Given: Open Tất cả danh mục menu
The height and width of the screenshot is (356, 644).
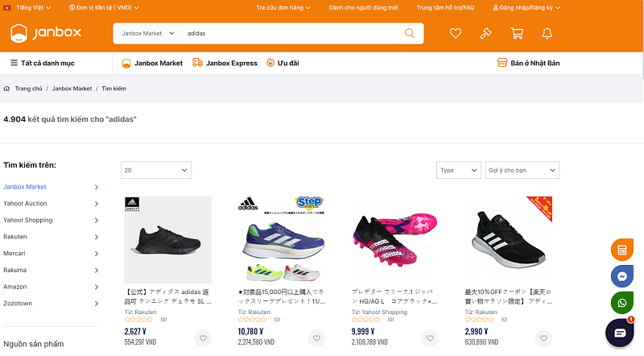Looking at the screenshot, I should (43, 63).
